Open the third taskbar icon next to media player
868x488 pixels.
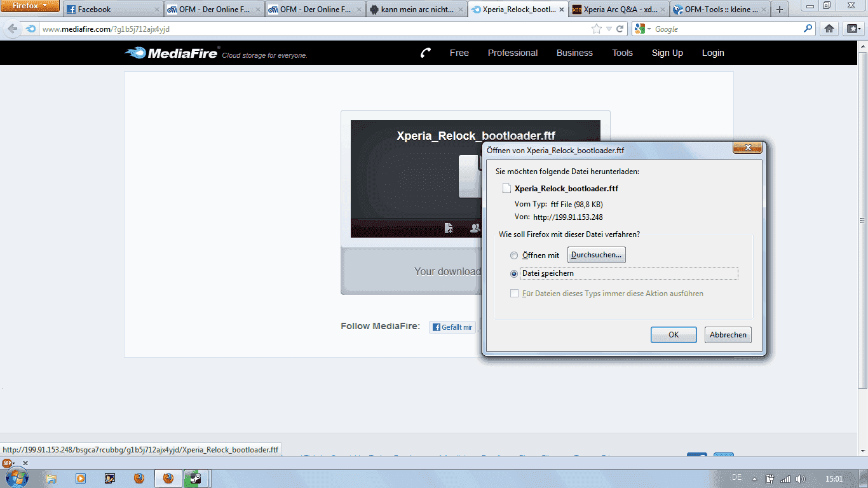pyautogui.click(x=110, y=478)
